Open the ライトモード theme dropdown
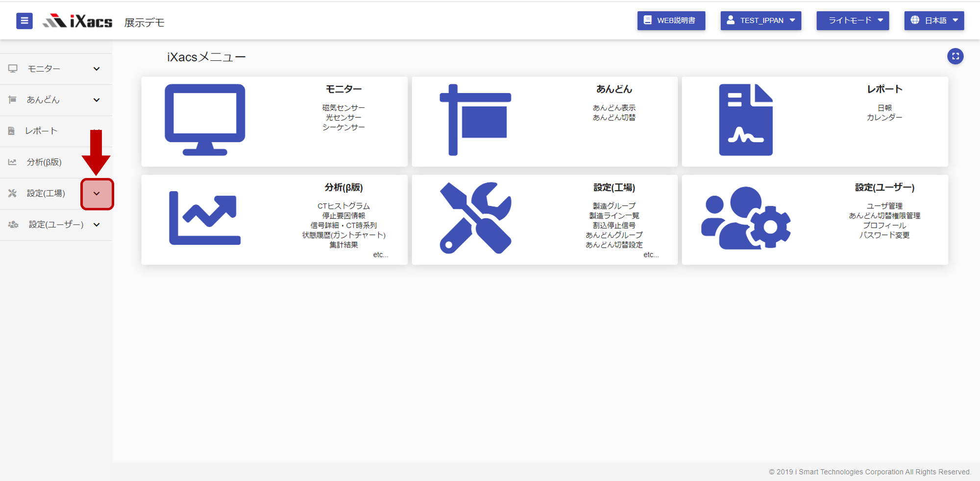Screen dimensions: 980x481 click(x=853, y=21)
